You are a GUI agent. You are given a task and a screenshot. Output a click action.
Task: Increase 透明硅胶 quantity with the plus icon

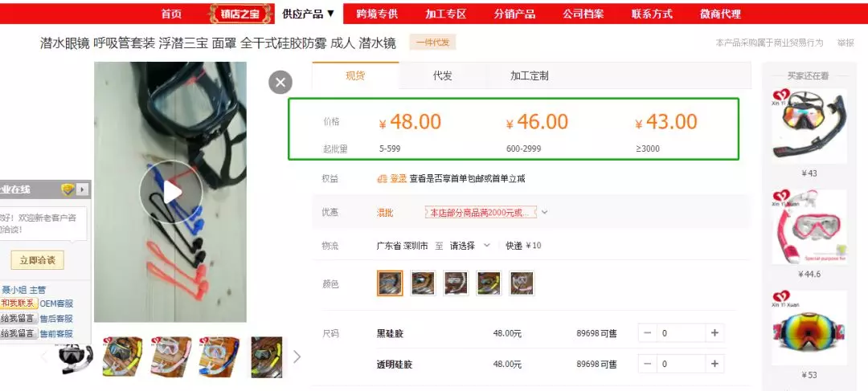714,364
